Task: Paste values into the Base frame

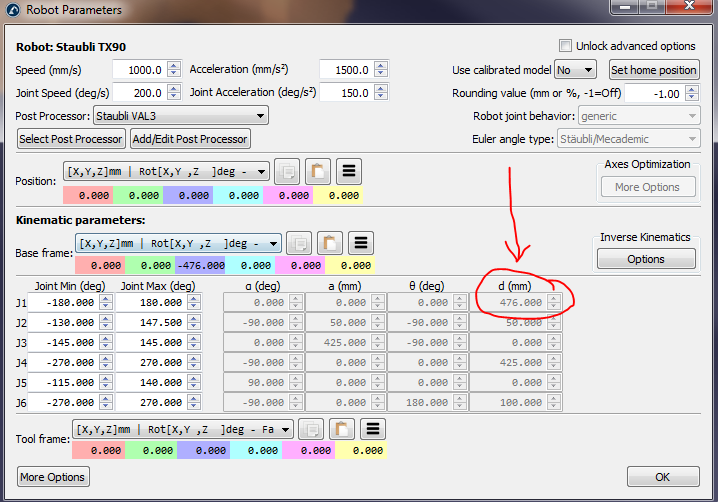Action: click(328, 243)
